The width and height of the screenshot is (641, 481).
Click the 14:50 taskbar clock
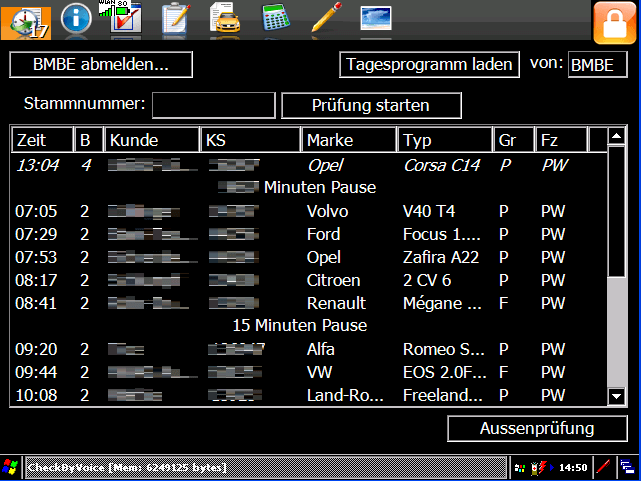pos(573,468)
